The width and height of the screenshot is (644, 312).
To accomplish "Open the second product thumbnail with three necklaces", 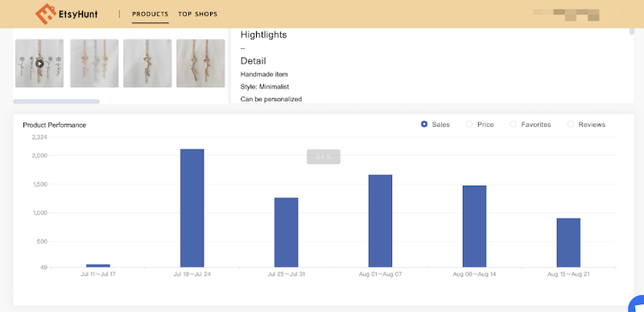I will [94, 64].
